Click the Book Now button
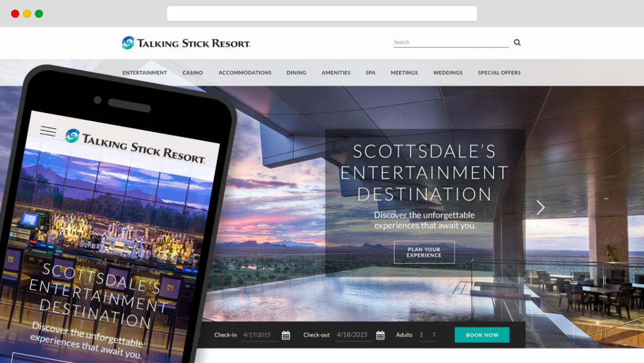Image resolution: width=644 pixels, height=363 pixels. [482, 335]
